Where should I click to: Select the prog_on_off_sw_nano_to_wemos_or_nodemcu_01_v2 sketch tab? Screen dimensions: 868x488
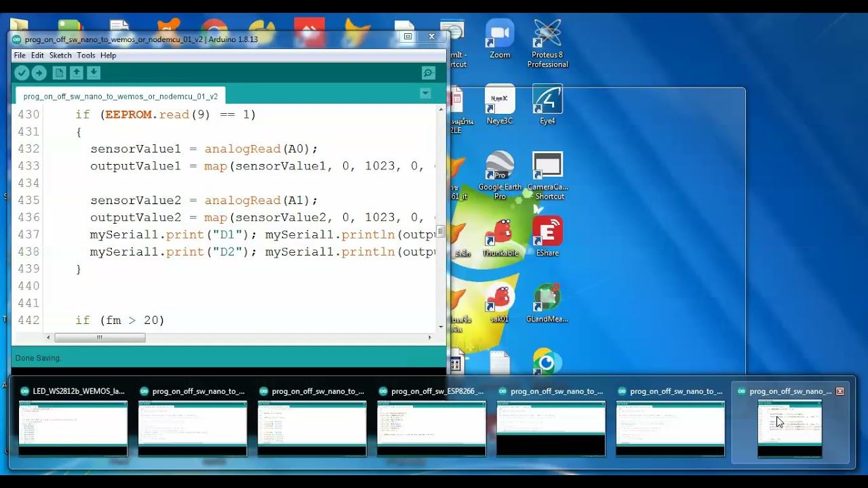pos(121,96)
